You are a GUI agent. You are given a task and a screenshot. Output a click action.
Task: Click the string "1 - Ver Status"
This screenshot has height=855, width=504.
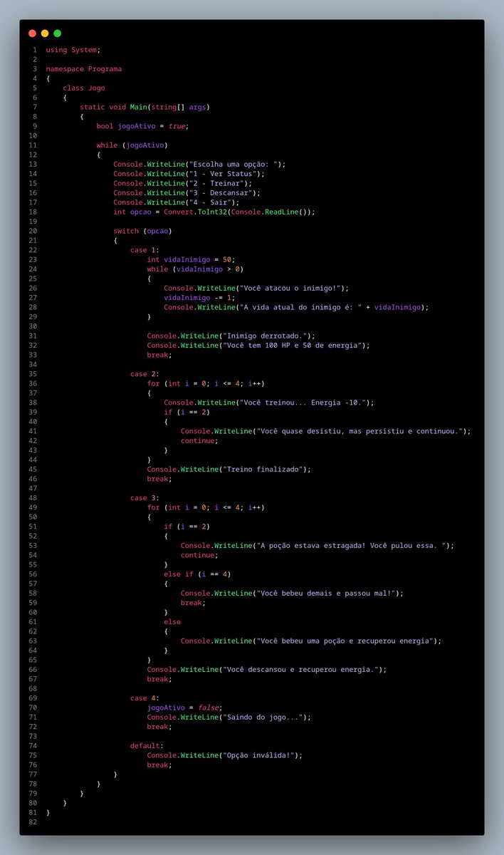(x=223, y=173)
